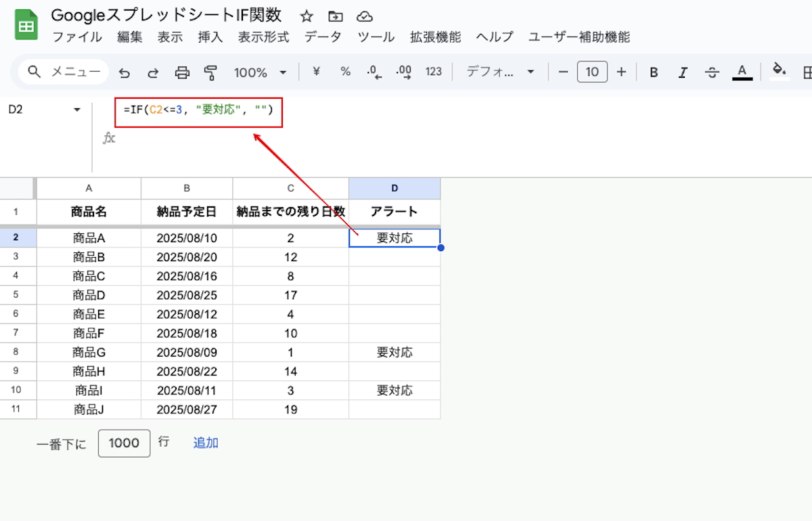
Task: Toggle bold formatting
Action: (654, 72)
